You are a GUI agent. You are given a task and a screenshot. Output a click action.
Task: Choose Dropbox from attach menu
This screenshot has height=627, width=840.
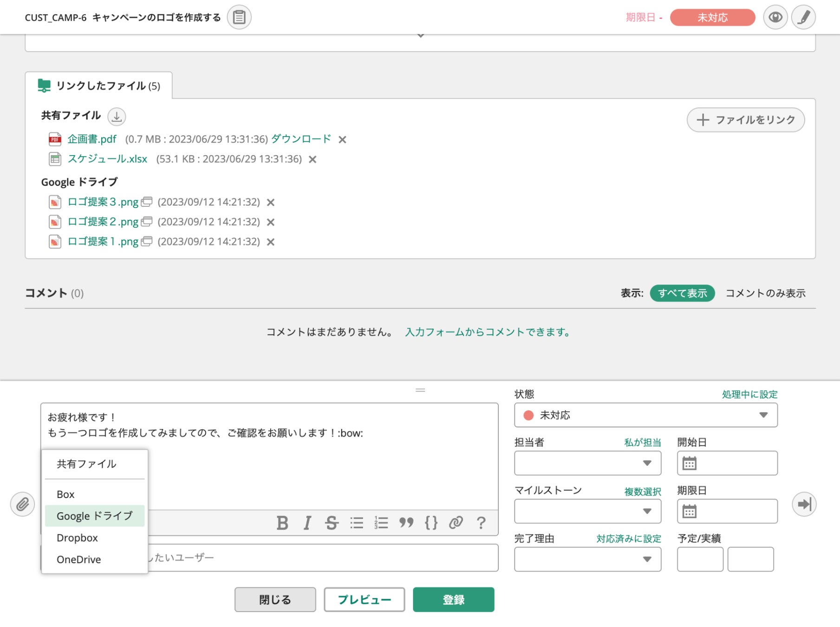click(x=95, y=538)
